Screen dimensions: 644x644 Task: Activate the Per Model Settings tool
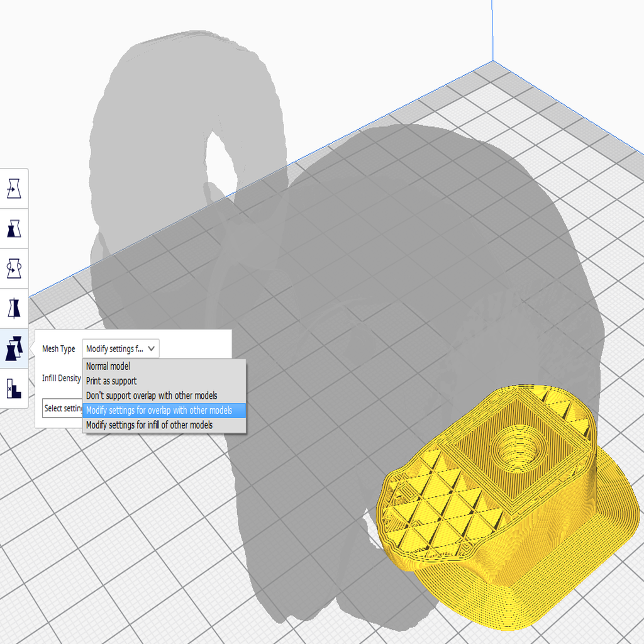click(14, 348)
